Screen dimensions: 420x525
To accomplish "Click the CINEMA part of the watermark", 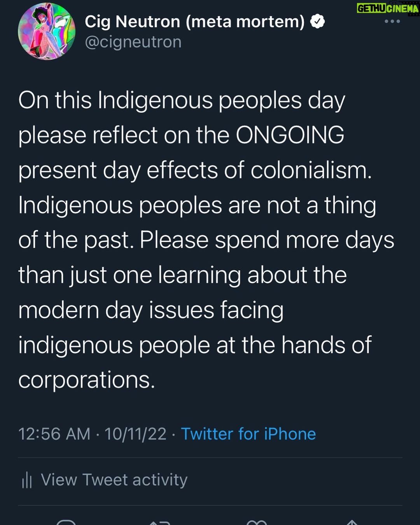I will click(x=403, y=8).
